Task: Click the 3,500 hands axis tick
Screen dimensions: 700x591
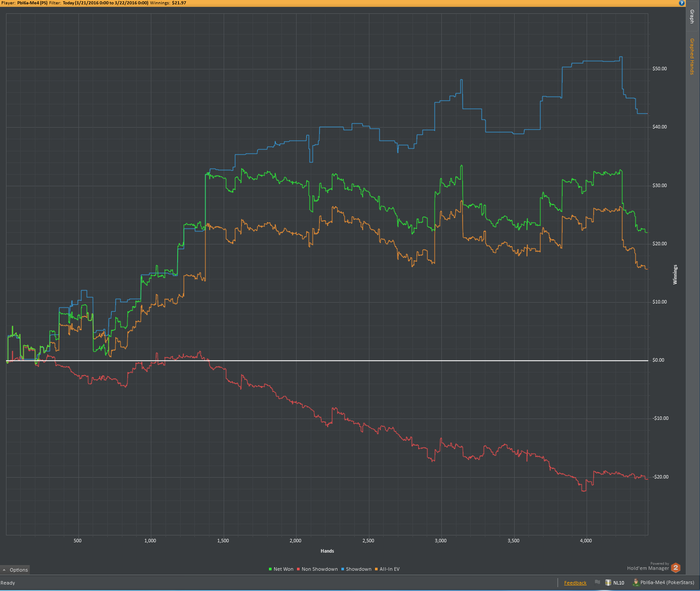Action: pos(513,541)
